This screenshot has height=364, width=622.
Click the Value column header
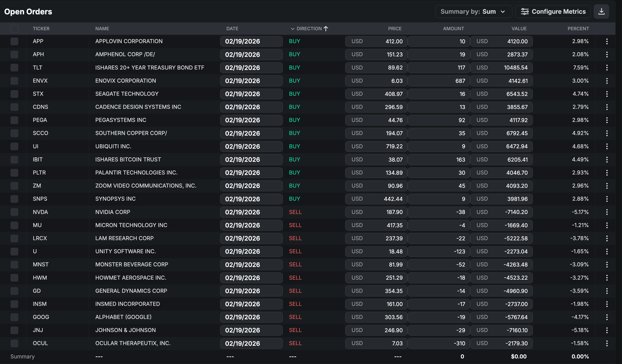click(x=519, y=29)
